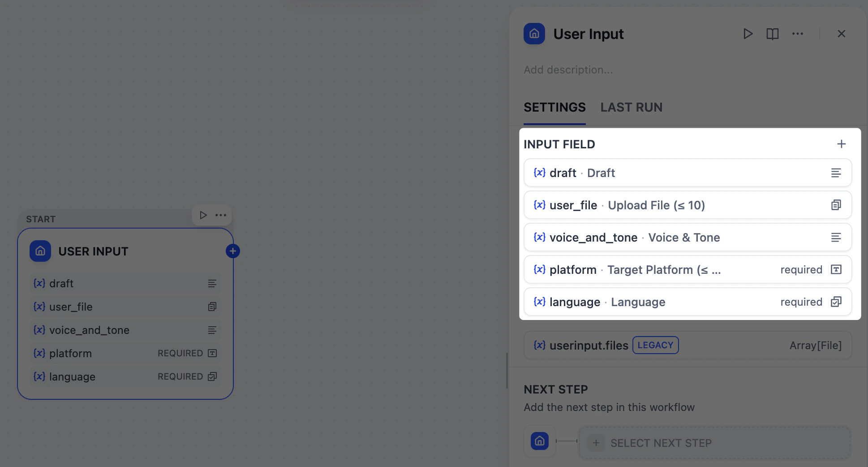Image resolution: width=868 pixels, height=467 pixels.
Task: Click the home icon next to the User Input title
Action: coord(534,34)
